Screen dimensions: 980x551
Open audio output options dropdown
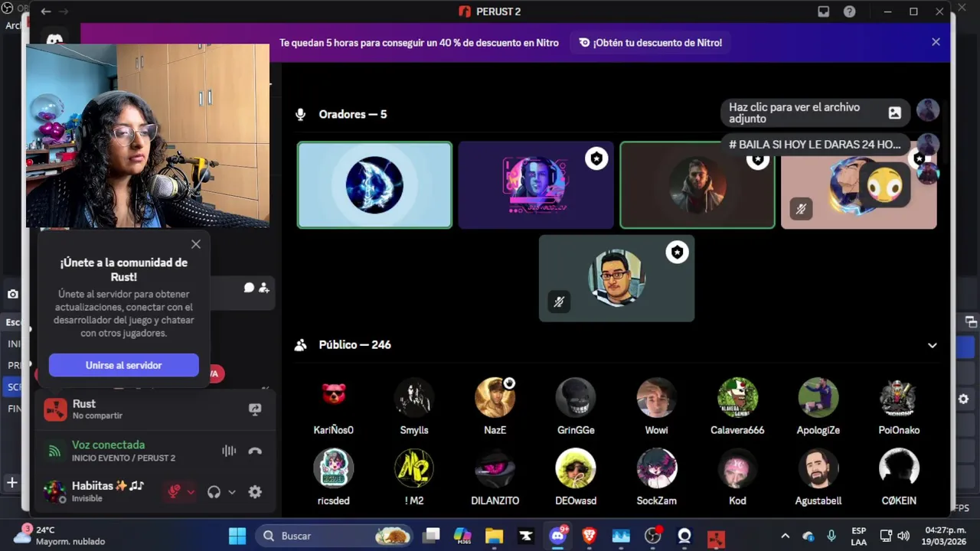pos(231,492)
